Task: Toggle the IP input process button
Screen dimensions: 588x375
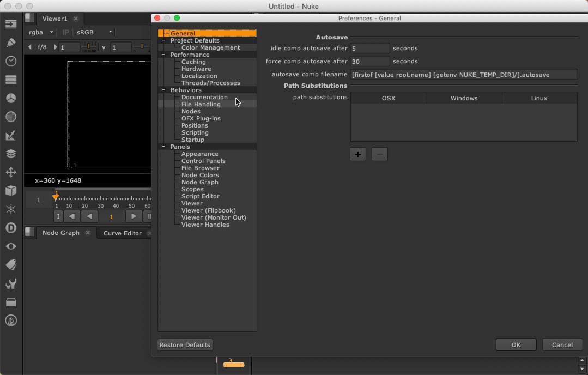Action: (x=65, y=32)
